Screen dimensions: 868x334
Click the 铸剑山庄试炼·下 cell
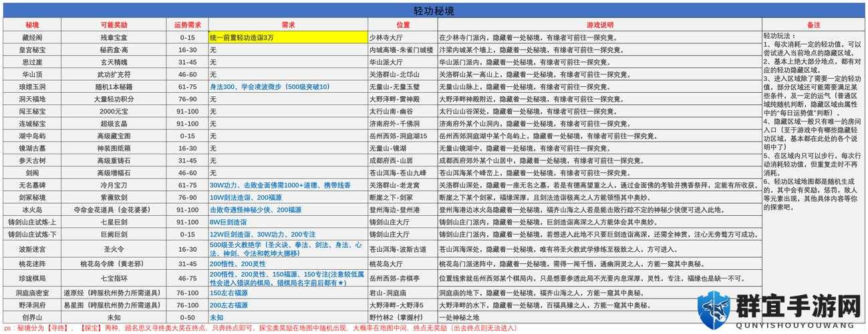33,234
